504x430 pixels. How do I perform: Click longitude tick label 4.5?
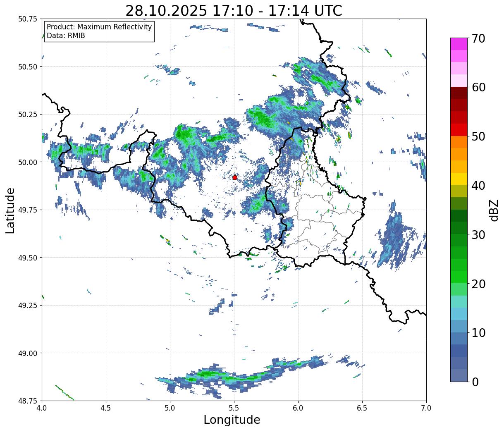point(106,408)
